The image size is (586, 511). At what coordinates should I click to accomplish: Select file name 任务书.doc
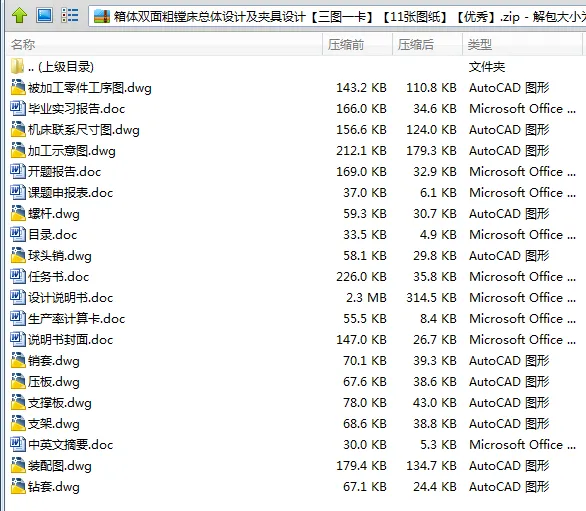[59, 277]
